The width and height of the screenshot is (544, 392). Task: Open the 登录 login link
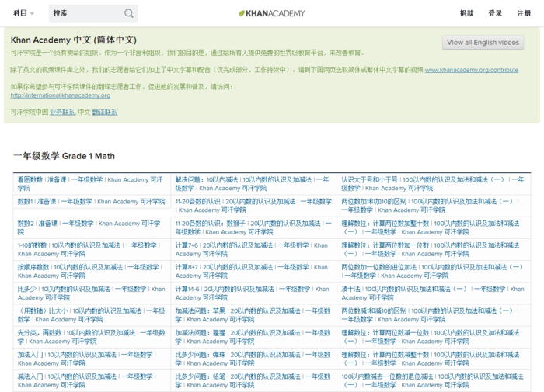point(495,13)
